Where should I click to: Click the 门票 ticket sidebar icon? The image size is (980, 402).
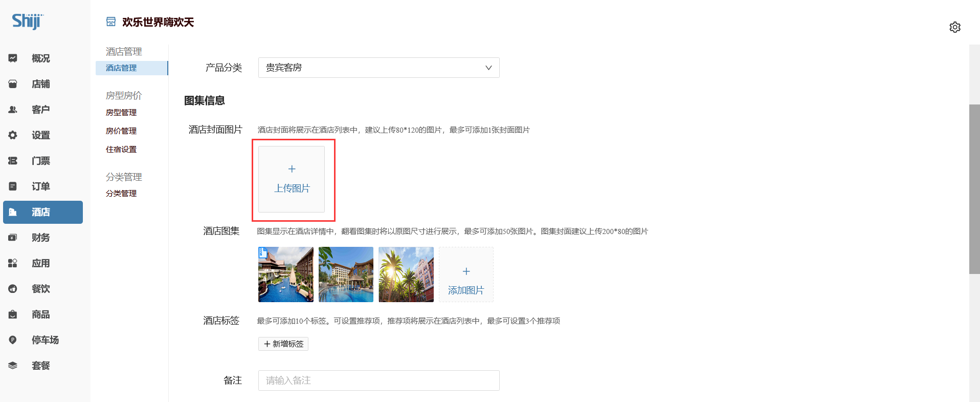pos(13,161)
